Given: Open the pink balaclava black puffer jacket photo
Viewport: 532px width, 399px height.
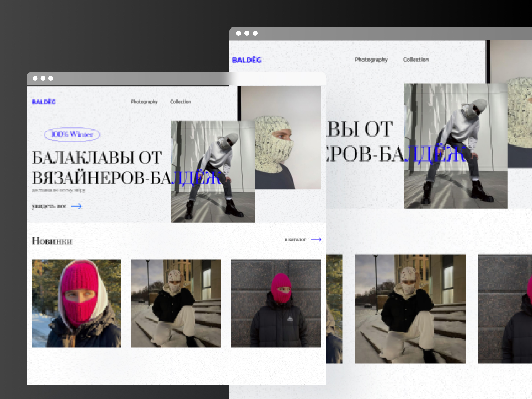Looking at the screenshot, I should (x=276, y=303).
